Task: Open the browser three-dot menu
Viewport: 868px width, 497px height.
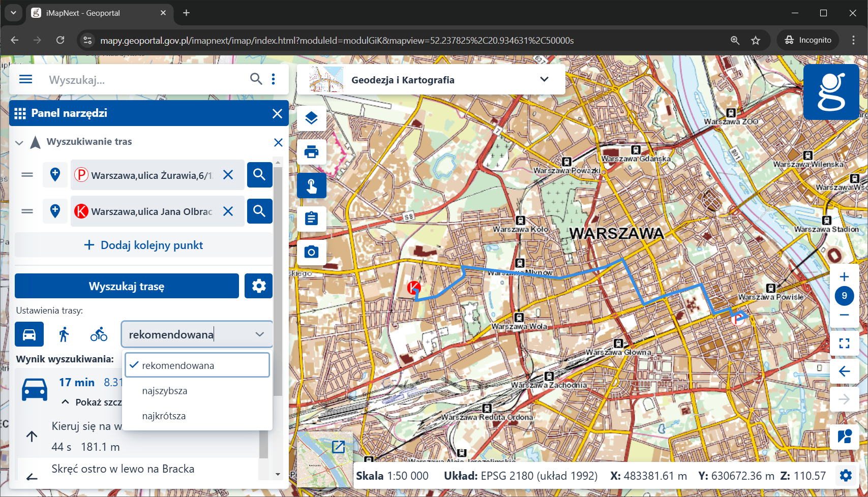Action: click(853, 40)
